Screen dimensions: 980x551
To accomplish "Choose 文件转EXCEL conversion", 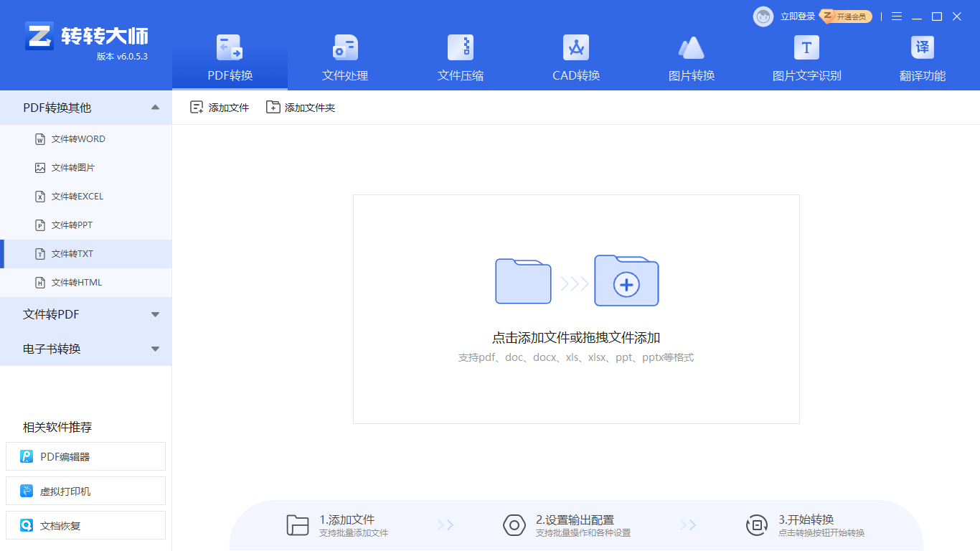I will [x=86, y=197].
